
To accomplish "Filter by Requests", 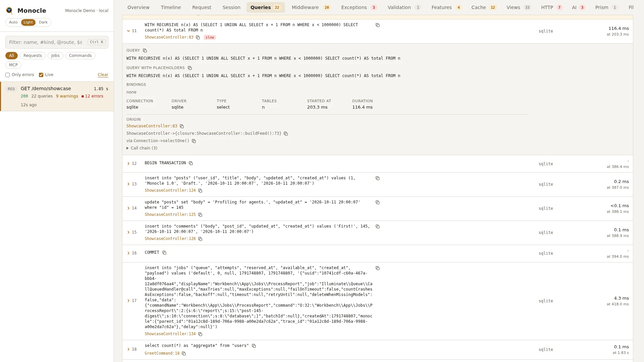I will [x=33, y=56].
